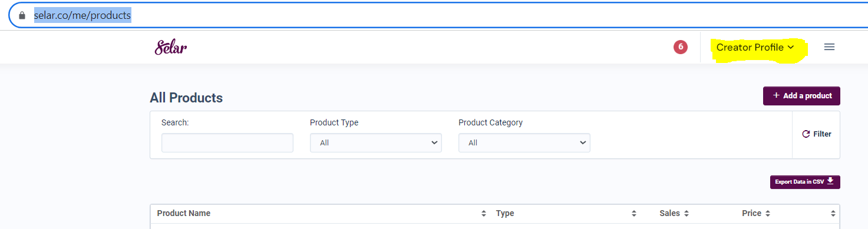
Task: Click the sort arrows beside Type column
Action: click(634, 213)
